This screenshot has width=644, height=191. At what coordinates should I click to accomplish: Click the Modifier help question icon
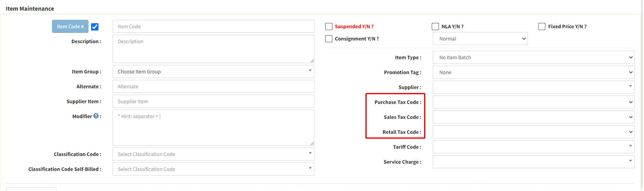[96, 116]
